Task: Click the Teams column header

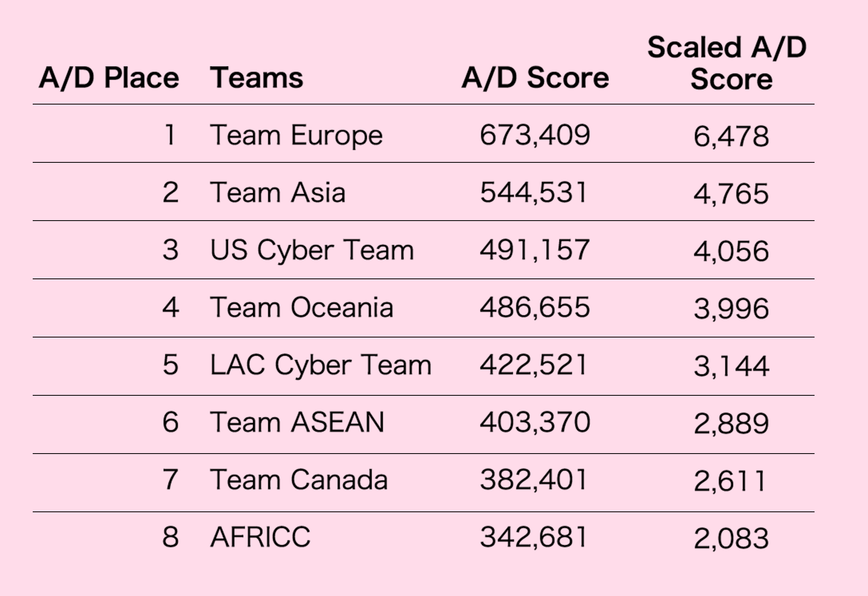Action: 256,77
